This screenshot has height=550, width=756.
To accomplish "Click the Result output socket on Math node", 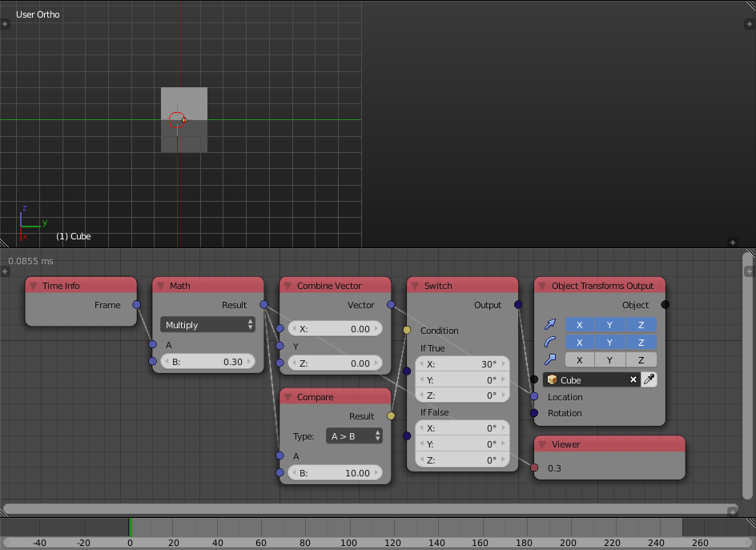I will [x=263, y=305].
